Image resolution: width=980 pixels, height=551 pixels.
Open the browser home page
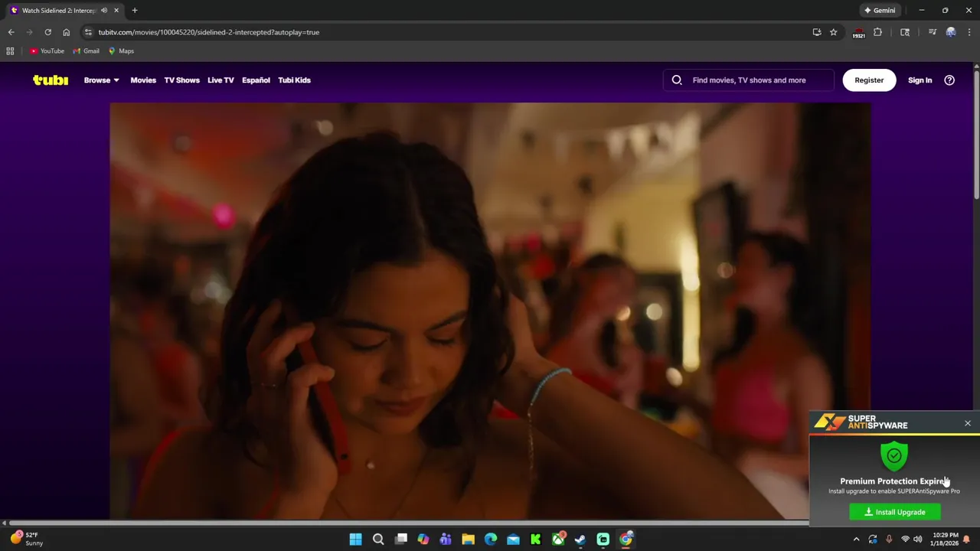[66, 32]
